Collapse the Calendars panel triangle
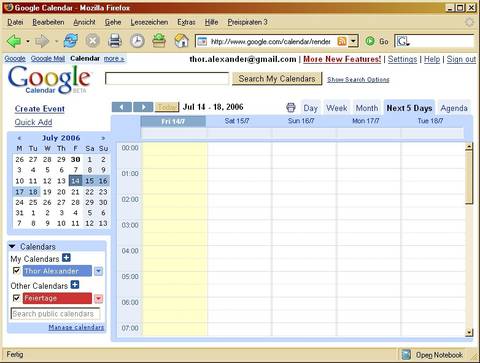This screenshot has height=363, width=480. click(x=12, y=247)
